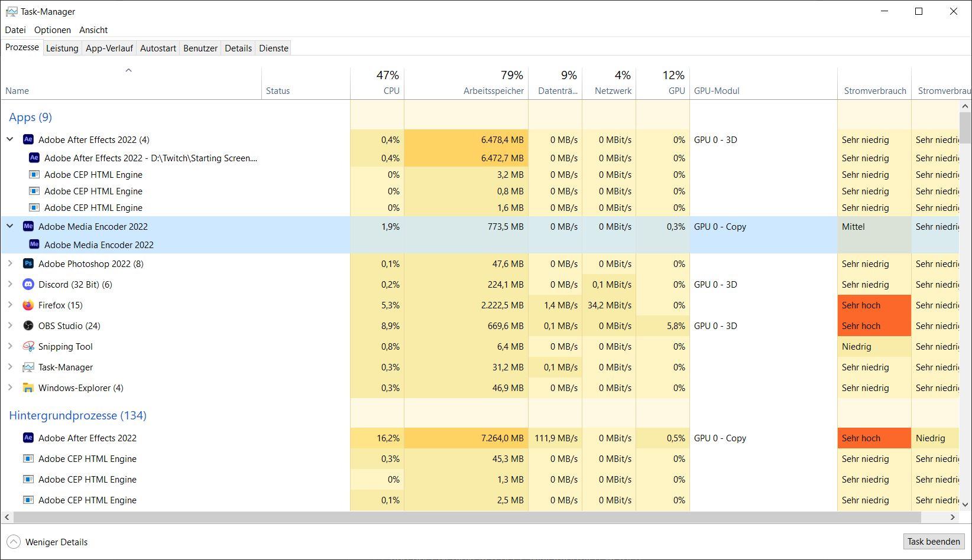The height and width of the screenshot is (560, 972).
Task: Click the Windows-Explorer folder icon
Action: point(28,388)
